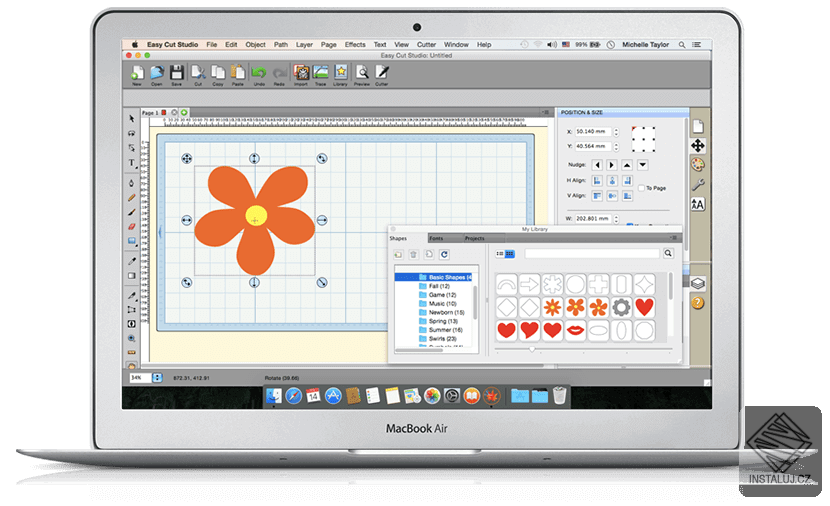Screen dimensions: 830x506
Task: Open the orange help question icon
Action: 698,303
